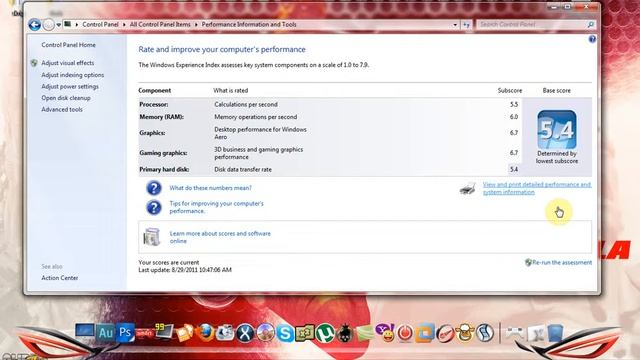
Task: Click the 5.4 base score badge
Action: point(557,130)
